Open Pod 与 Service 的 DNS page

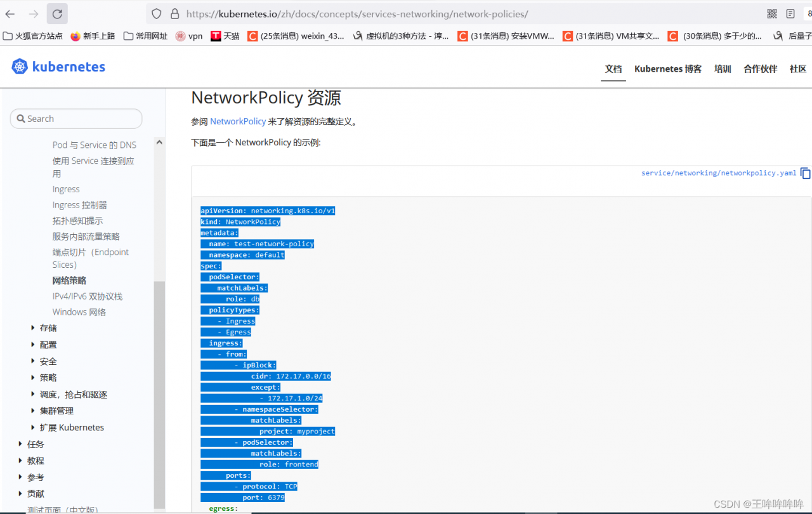coord(95,145)
